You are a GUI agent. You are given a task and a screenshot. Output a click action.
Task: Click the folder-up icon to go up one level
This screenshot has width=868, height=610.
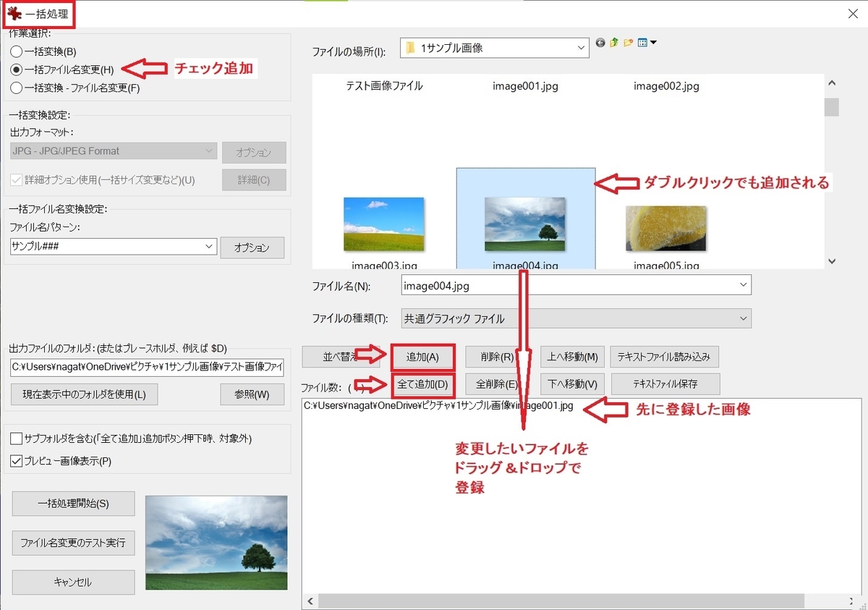613,43
